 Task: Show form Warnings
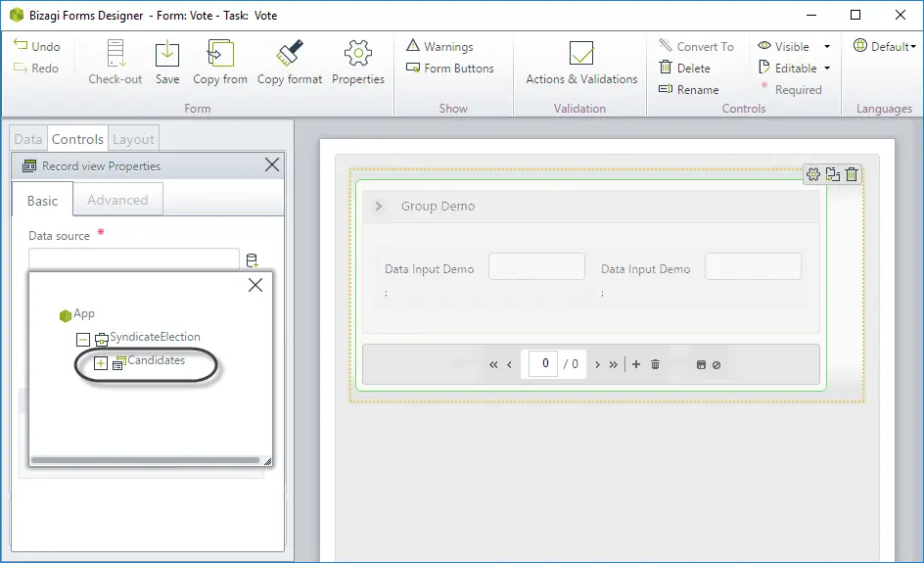click(x=439, y=46)
